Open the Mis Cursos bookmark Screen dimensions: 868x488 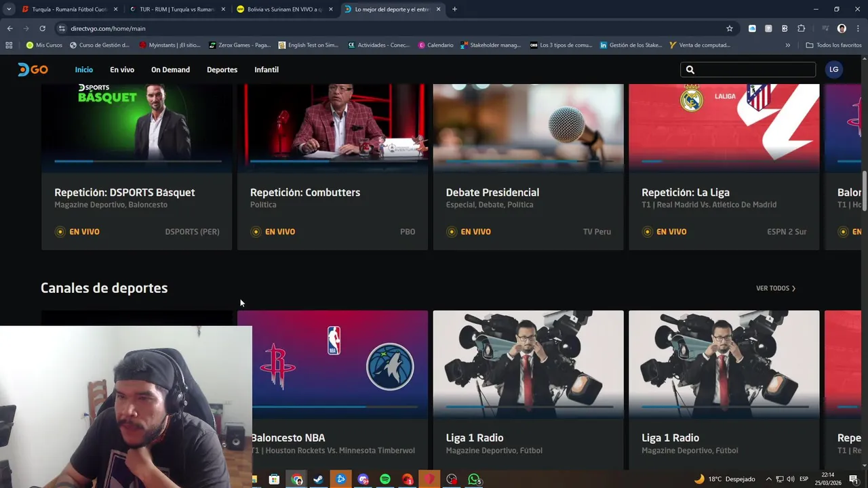[44, 45]
